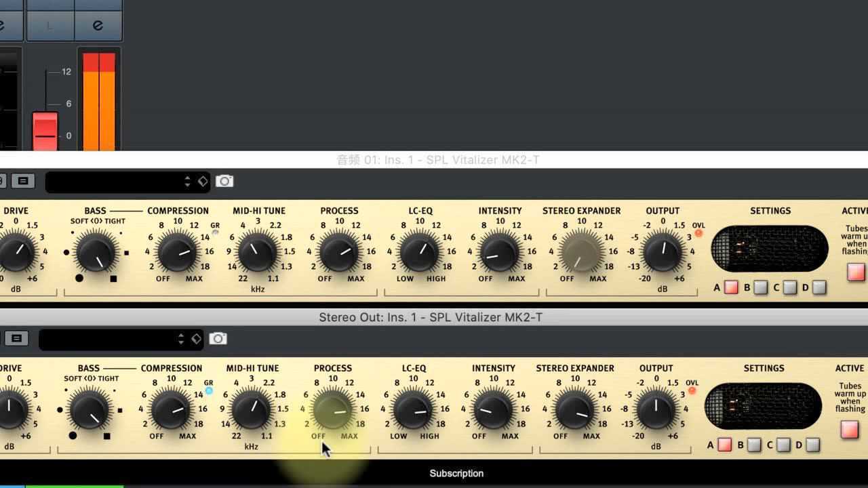Click the list icon button in 音频 01 plugin header
The image size is (868, 488).
23,181
